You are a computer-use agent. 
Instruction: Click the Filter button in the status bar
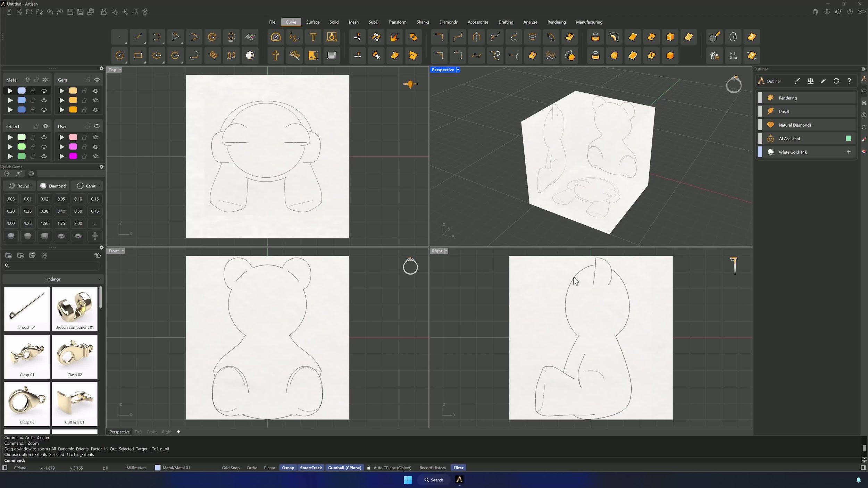coord(458,468)
